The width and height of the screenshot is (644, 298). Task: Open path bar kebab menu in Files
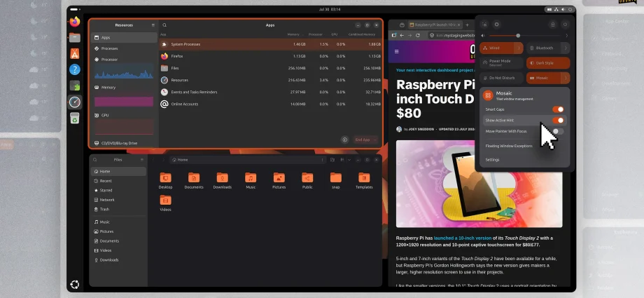322,160
